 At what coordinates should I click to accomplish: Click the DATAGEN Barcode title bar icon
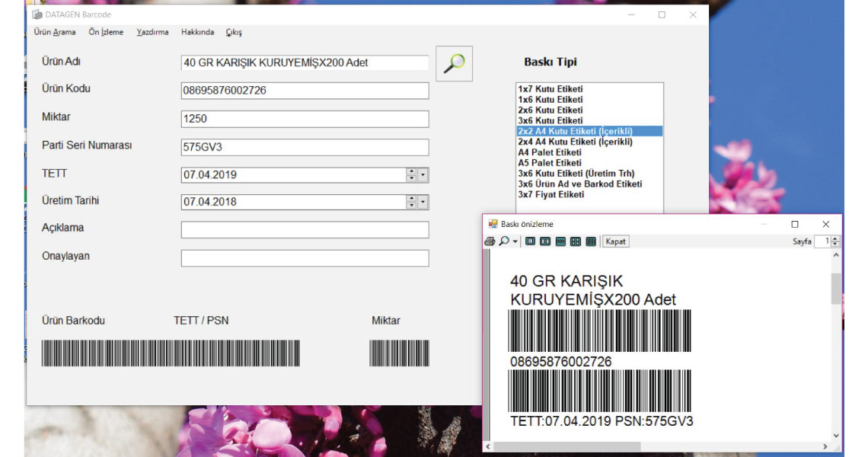[x=37, y=14]
